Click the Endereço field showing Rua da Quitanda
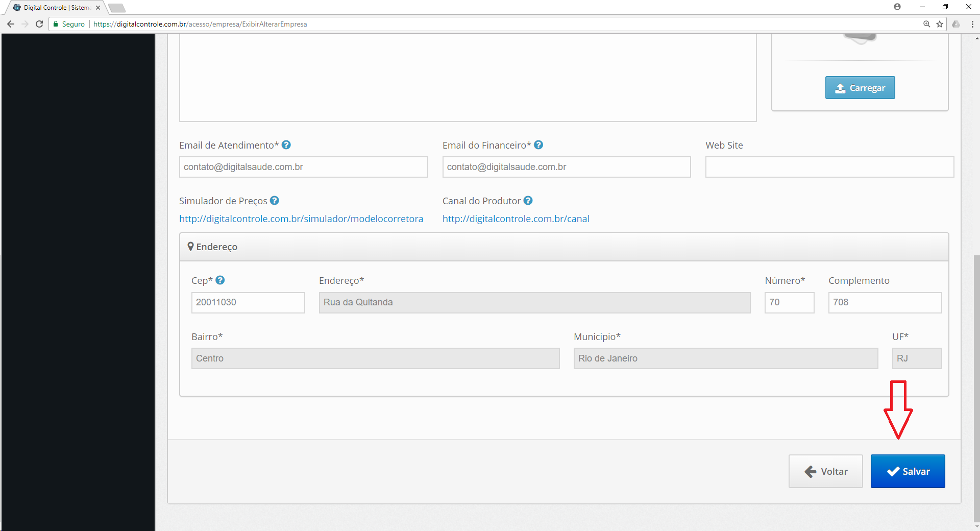The width and height of the screenshot is (980, 531). pos(534,302)
